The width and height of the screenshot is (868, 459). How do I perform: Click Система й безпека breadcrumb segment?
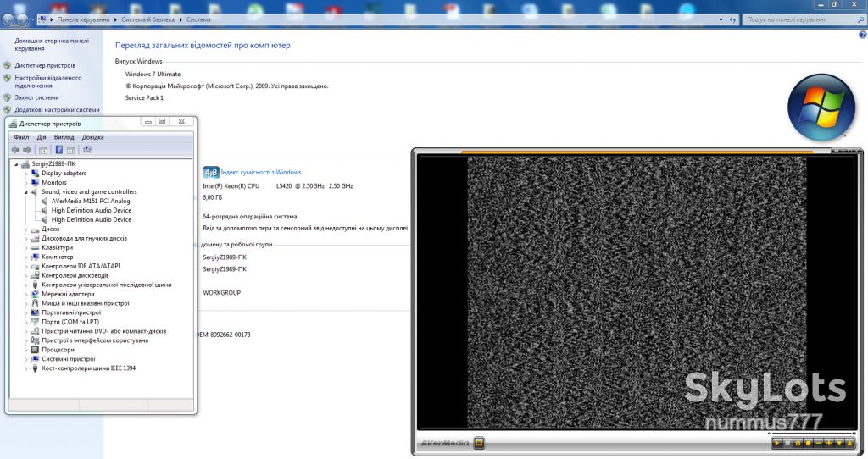click(147, 20)
